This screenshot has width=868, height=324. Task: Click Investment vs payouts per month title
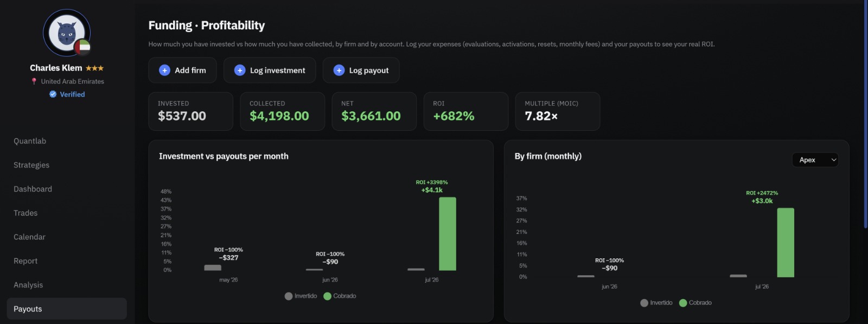click(x=224, y=156)
